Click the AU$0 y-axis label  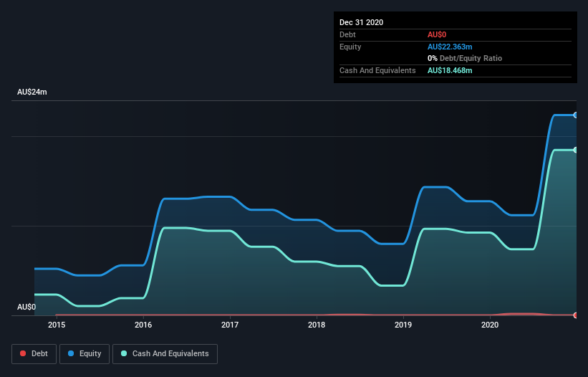click(x=26, y=307)
